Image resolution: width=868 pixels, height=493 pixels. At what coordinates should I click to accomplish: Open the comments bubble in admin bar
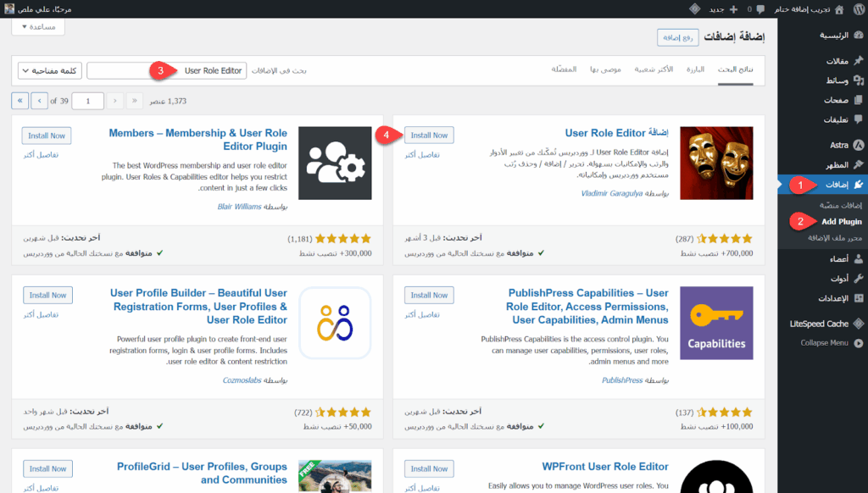click(x=760, y=9)
